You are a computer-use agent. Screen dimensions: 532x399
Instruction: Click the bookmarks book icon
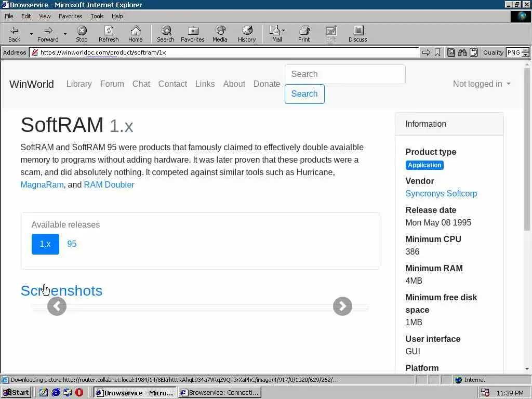(x=450, y=52)
